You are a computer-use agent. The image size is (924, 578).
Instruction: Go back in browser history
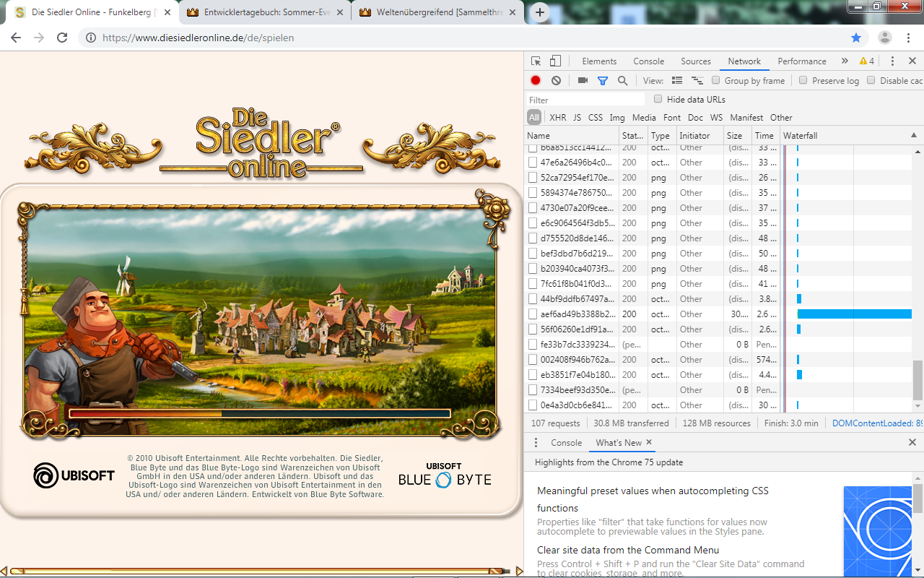pos(16,38)
